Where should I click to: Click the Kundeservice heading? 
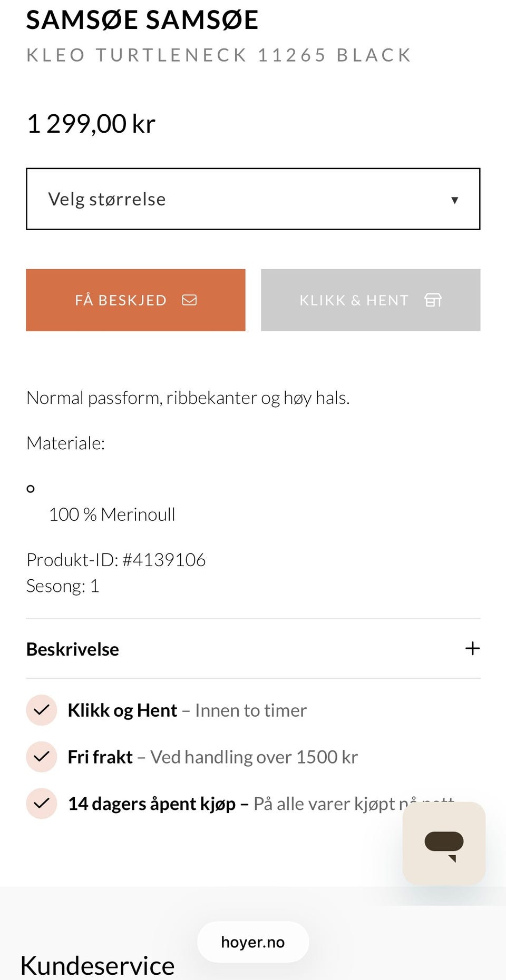point(98,965)
